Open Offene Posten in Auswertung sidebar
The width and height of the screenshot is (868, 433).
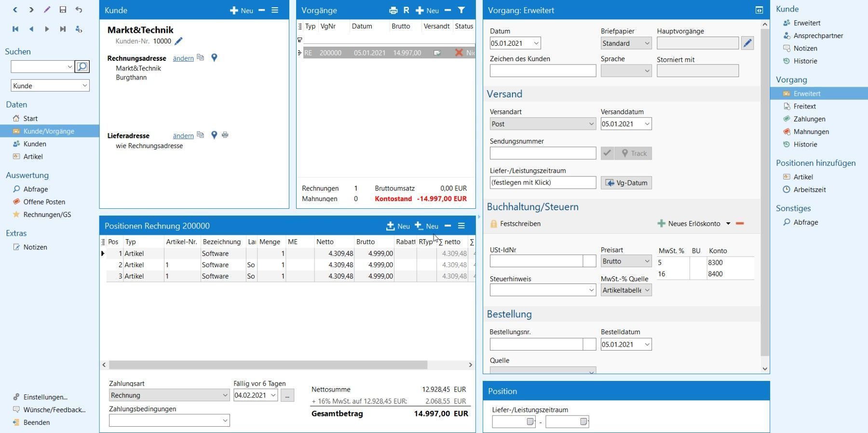click(x=44, y=202)
